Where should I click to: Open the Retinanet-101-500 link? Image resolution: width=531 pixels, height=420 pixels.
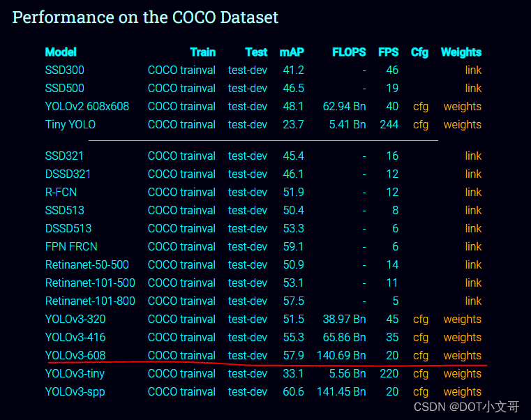473,283
